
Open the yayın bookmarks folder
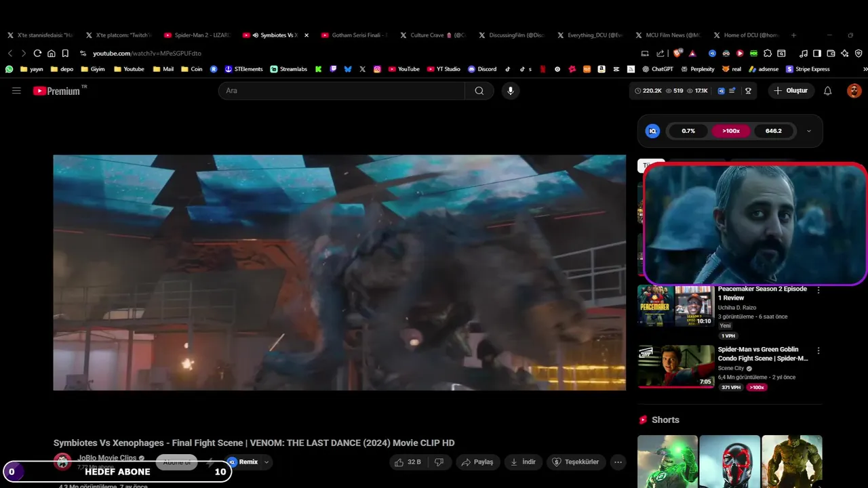(32, 68)
